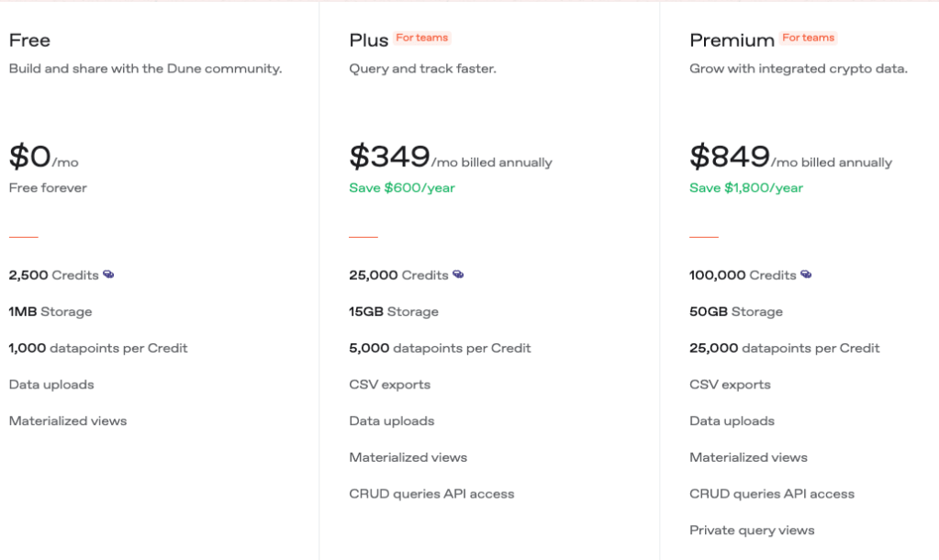Click the credits coin icon in Plus plan
The height and width of the screenshot is (560, 939).
coord(458,274)
